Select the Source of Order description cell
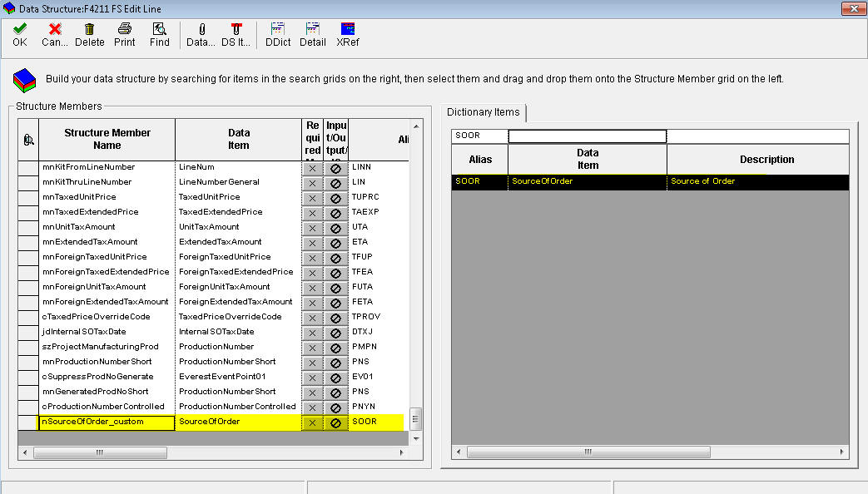The width and height of the screenshot is (868, 494). tap(758, 182)
